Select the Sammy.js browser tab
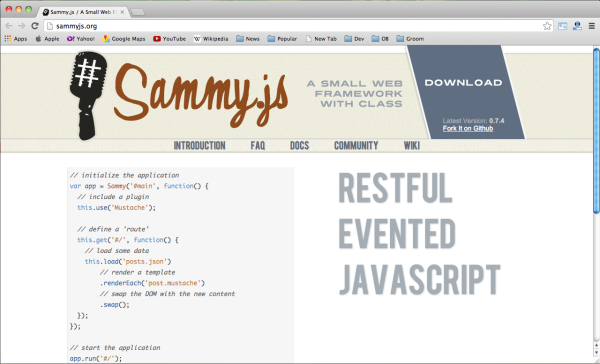Image resolution: width=600 pixels, height=364 pixels. [x=82, y=12]
